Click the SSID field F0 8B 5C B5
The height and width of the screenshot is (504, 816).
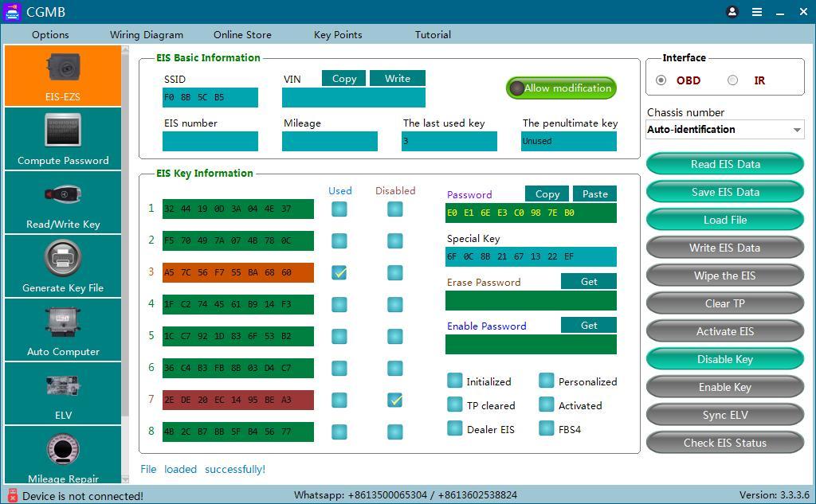tap(210, 97)
